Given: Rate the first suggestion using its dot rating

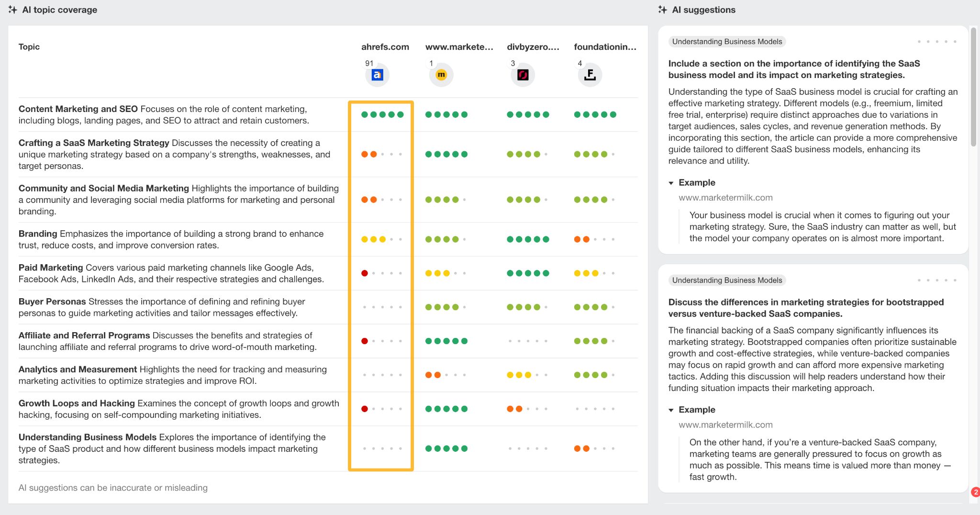Looking at the screenshot, I should tap(936, 42).
